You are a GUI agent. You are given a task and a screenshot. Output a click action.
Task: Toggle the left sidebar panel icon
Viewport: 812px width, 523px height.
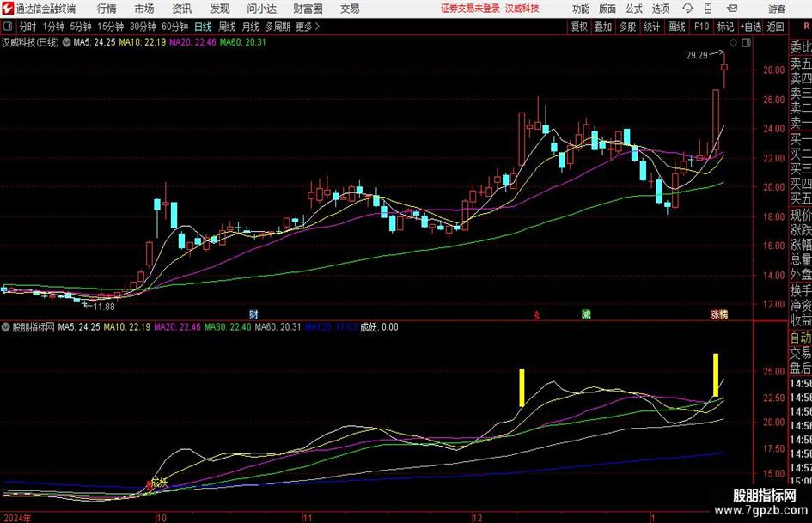8,27
